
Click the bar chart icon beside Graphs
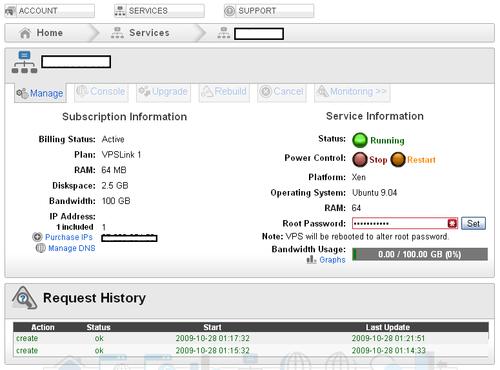(x=311, y=259)
